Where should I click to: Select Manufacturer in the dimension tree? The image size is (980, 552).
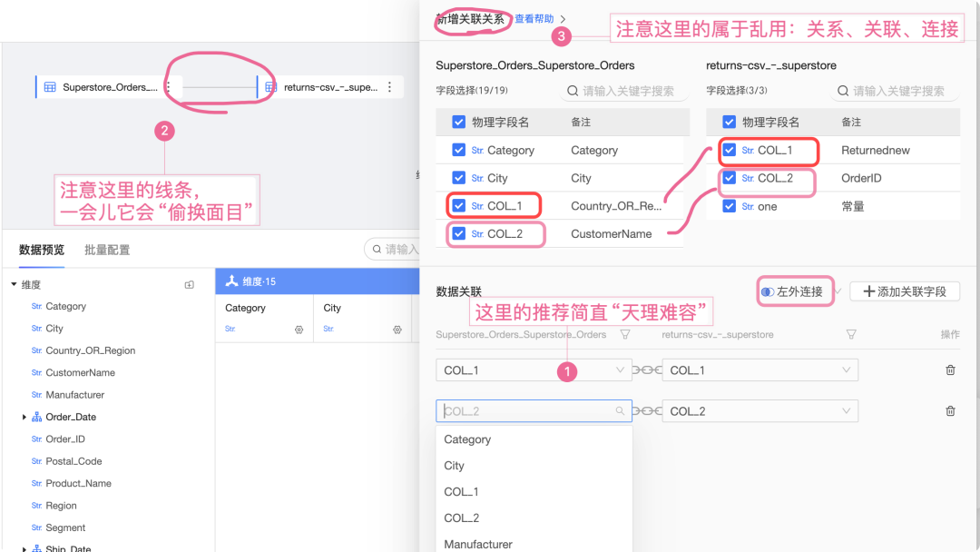click(75, 395)
